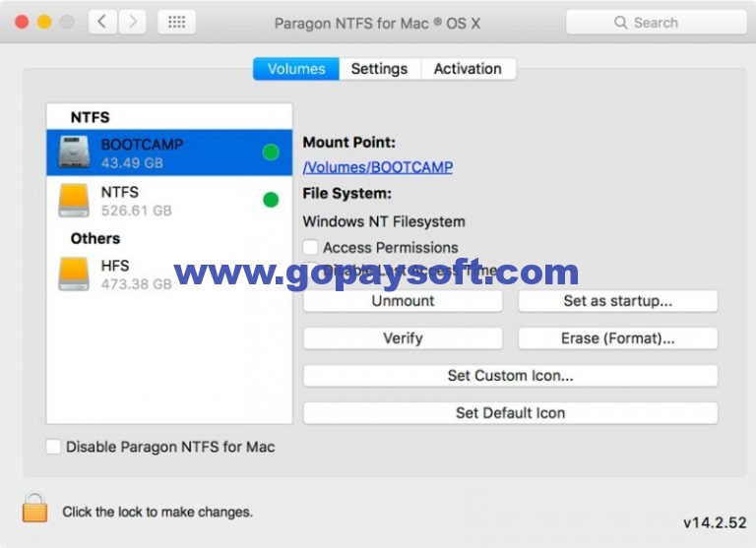
Task: Click the Unmount button
Action: coord(403,301)
